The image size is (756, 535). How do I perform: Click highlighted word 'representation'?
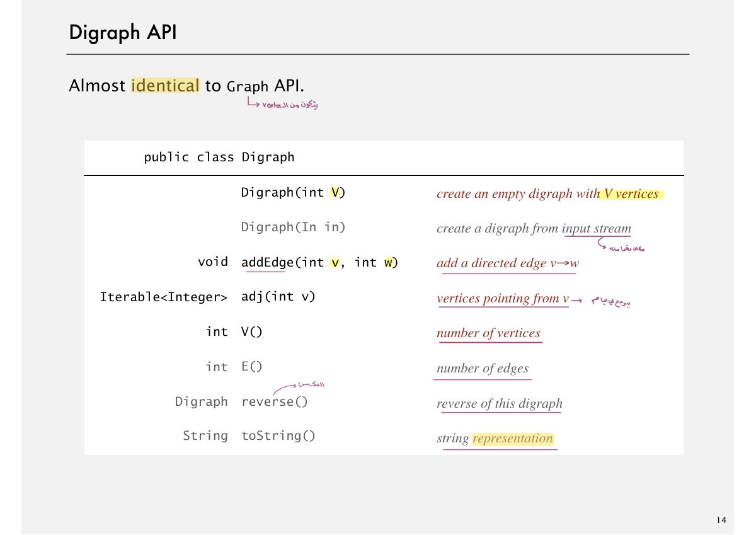513,439
